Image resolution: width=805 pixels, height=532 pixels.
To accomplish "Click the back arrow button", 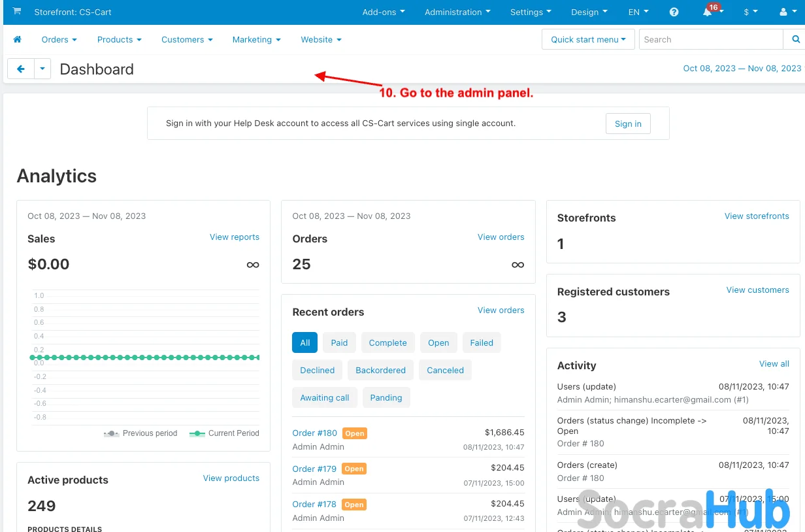I will (21, 69).
